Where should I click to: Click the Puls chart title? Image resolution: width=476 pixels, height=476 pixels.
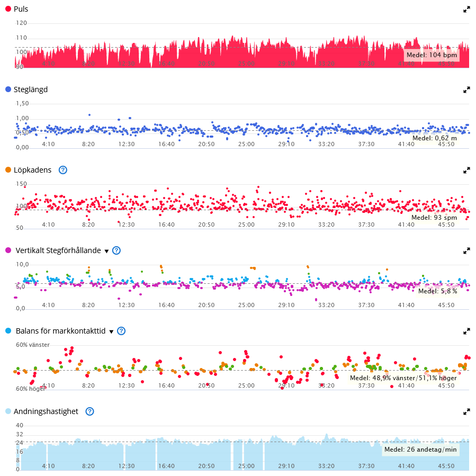tap(21, 9)
